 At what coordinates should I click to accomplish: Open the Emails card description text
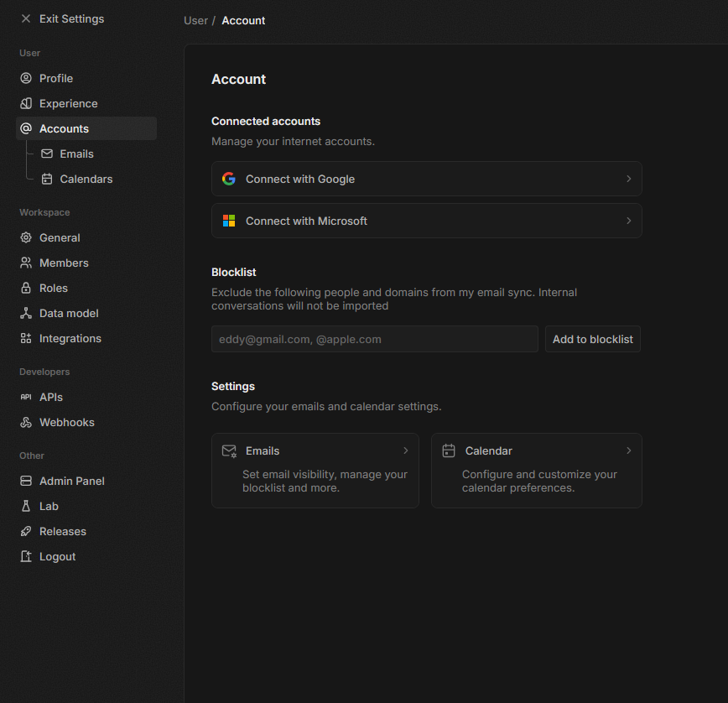click(x=325, y=481)
